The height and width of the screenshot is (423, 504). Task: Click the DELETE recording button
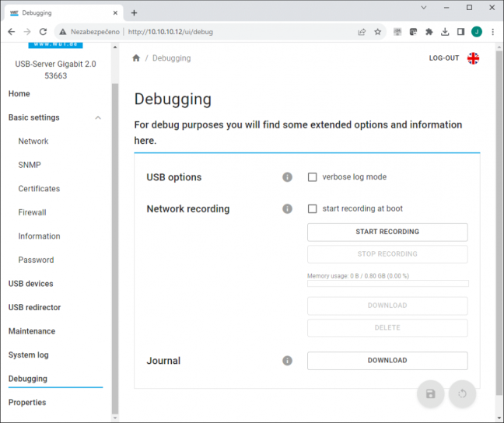point(387,327)
